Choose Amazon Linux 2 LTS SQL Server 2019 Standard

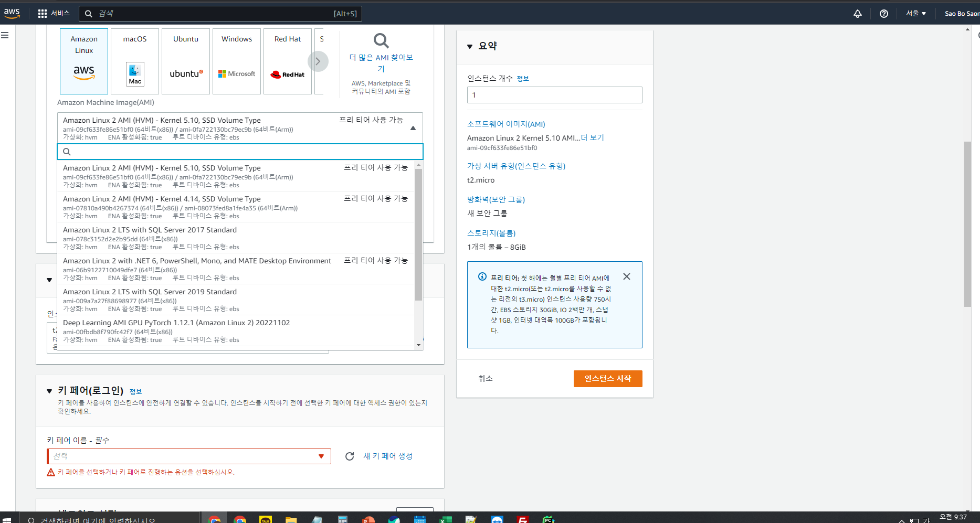coord(236,300)
